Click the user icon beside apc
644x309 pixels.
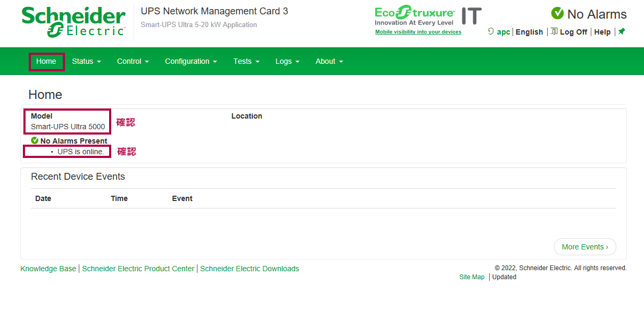tap(491, 31)
